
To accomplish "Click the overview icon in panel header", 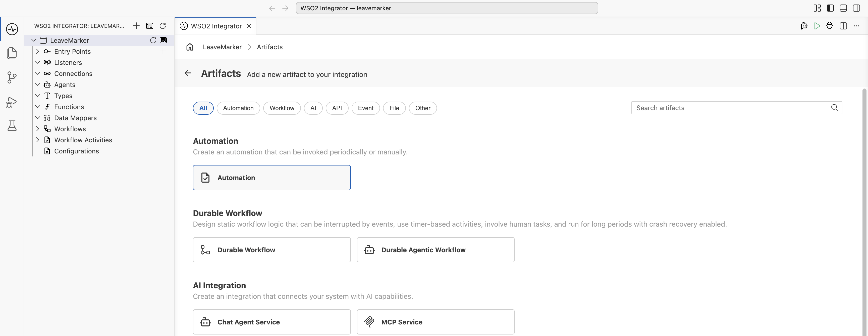I will click(150, 26).
